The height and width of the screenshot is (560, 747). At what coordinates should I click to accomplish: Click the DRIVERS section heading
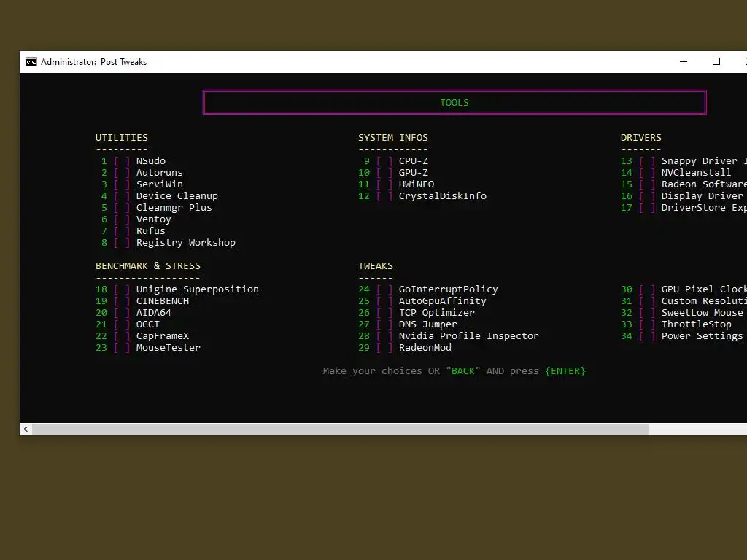[640, 138]
